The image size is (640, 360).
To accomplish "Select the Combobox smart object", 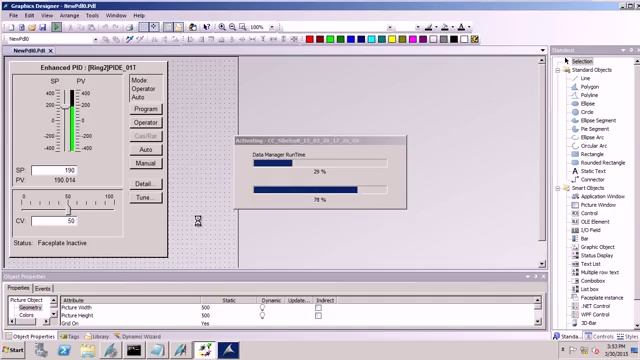I will click(x=592, y=281).
